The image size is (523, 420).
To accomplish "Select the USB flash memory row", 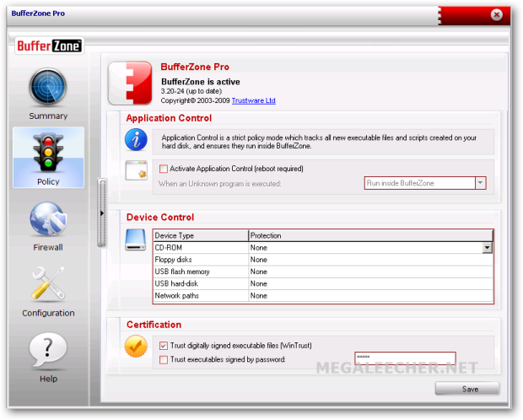I will pyautogui.click(x=323, y=272).
